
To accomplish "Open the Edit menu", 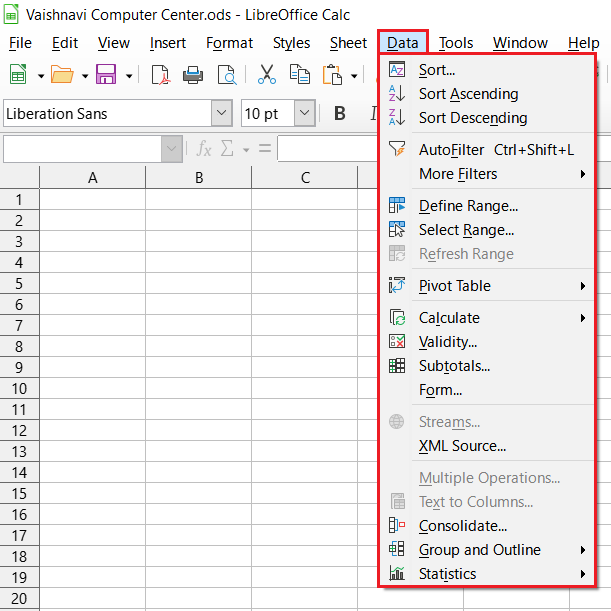I will coord(65,43).
